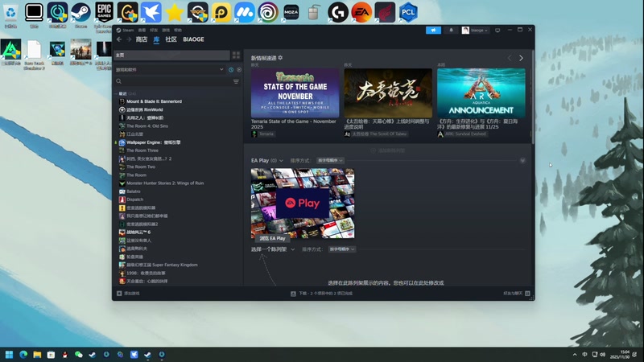Open the Ubisoft Connect desktop icon
This screenshot has height=362, width=644.
268,13
